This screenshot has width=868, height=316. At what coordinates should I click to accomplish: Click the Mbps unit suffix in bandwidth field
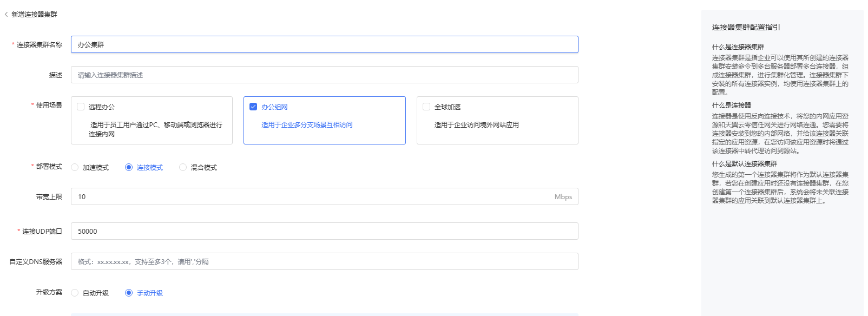pos(563,196)
